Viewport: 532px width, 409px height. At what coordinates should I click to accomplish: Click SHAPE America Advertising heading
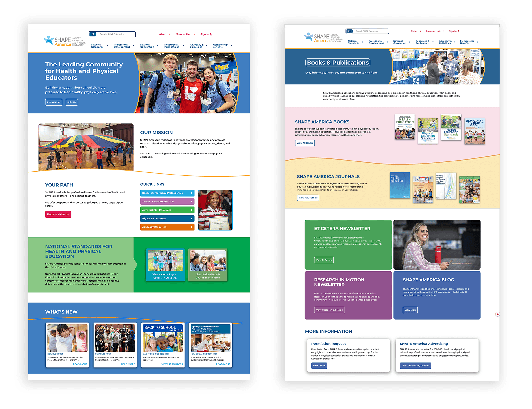(x=424, y=344)
